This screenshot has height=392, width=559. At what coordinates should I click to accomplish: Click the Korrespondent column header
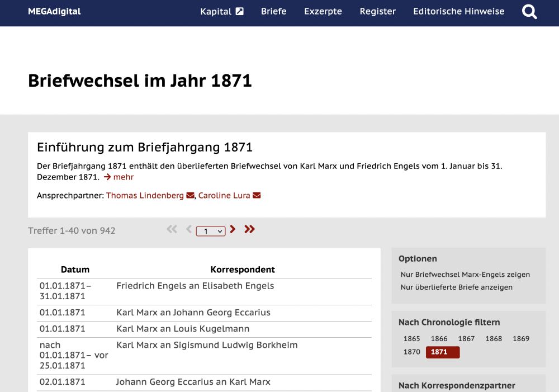243,270
